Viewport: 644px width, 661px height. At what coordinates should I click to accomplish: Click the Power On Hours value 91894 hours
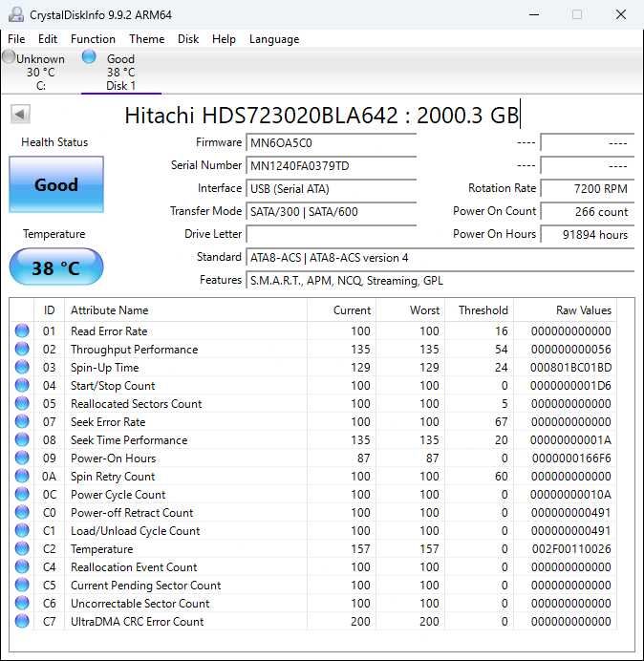[587, 234]
